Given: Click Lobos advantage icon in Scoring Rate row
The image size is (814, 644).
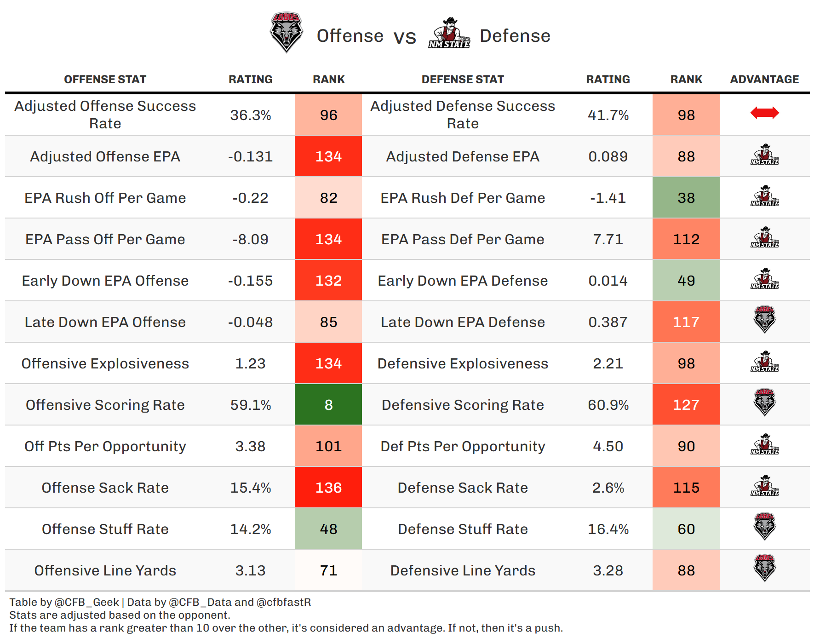Looking at the screenshot, I should (x=764, y=402).
